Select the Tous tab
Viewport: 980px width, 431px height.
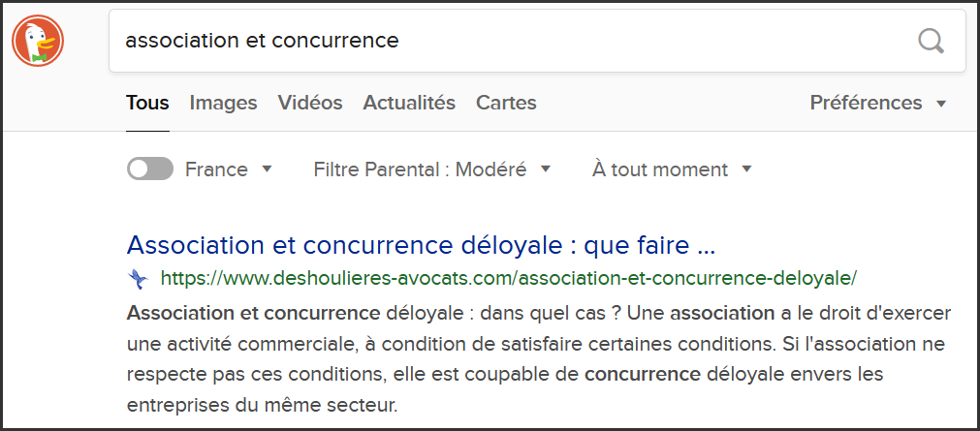pos(147,103)
